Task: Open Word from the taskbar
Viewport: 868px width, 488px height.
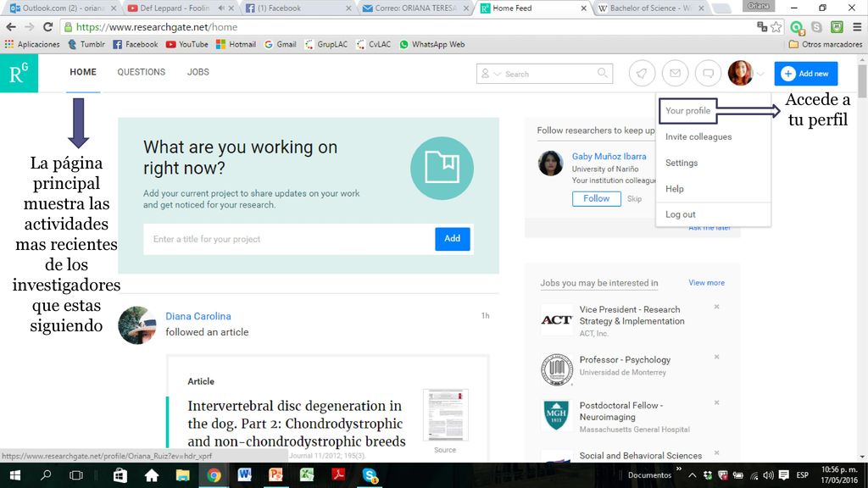Action: [244, 474]
